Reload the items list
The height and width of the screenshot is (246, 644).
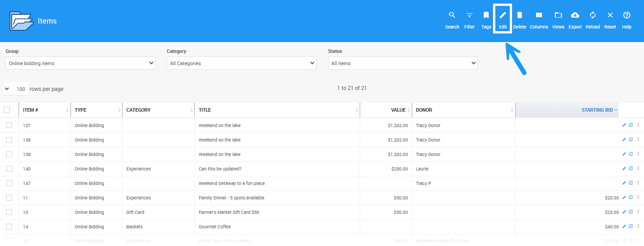[592, 15]
